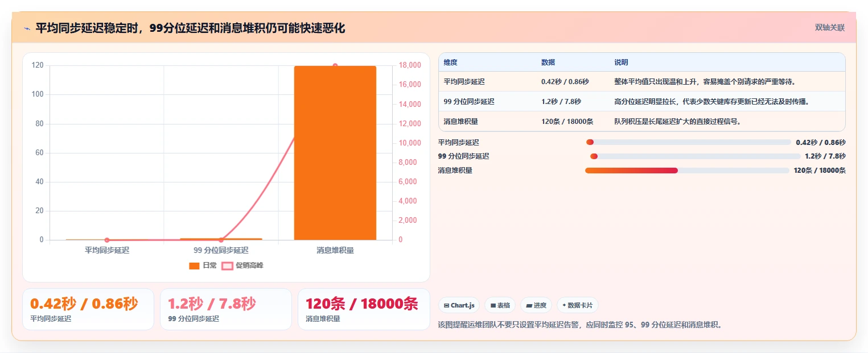Click the line point above 平均同步延迟 axis label
868x353 pixels.
click(107, 240)
